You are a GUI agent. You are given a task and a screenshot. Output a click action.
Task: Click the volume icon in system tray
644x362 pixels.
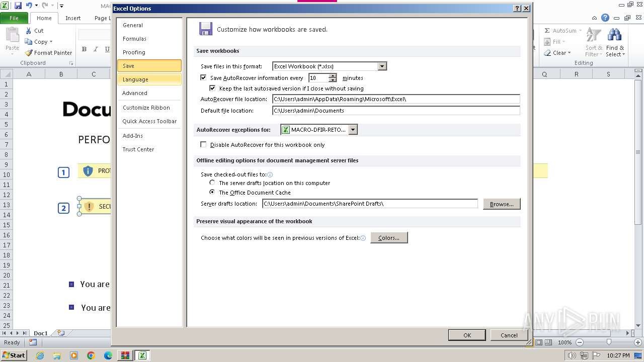point(572,355)
